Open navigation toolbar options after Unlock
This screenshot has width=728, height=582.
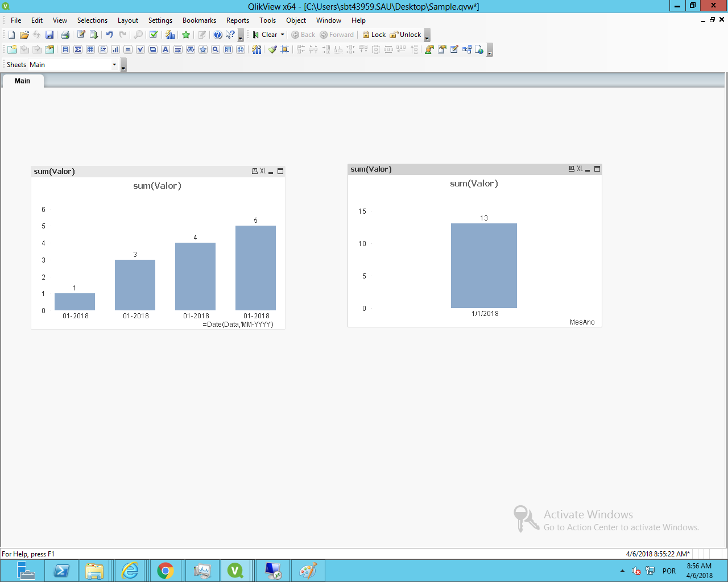tap(427, 36)
